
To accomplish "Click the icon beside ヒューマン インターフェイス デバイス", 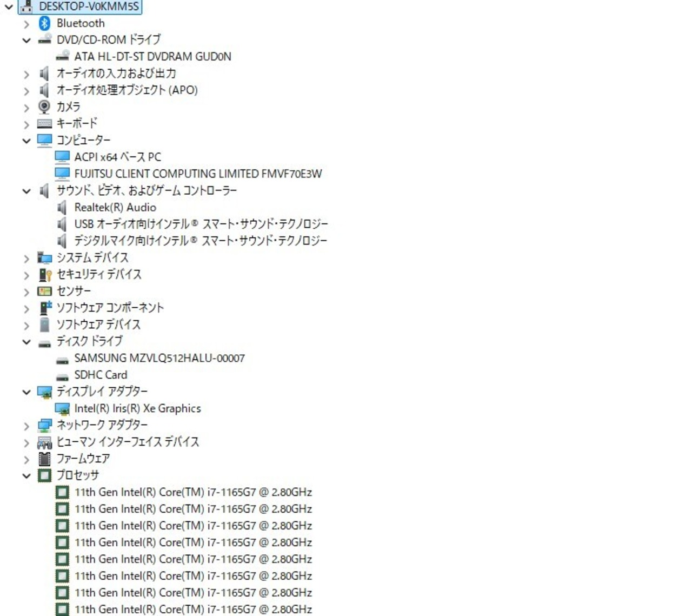I will [44, 442].
